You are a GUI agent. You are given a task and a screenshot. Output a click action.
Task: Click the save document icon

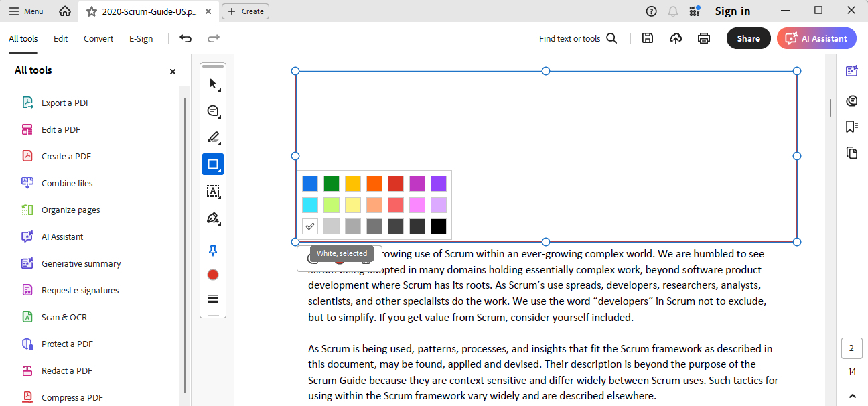[x=648, y=38]
